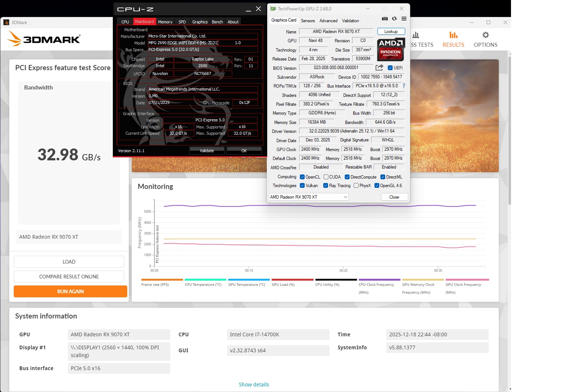The image size is (570, 392).
Task: Toggle the Vulkan checkbox
Action: coord(302,186)
